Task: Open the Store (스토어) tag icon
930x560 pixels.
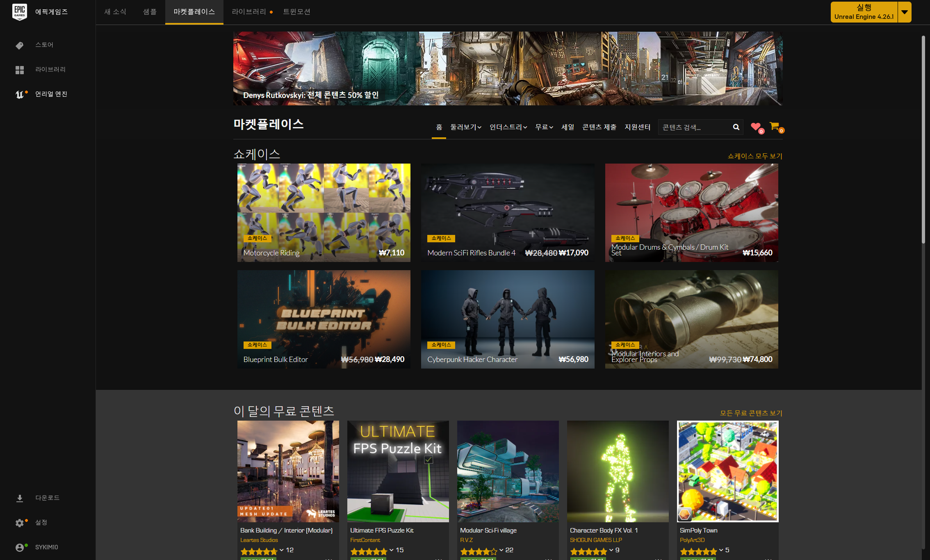Action: [19, 45]
